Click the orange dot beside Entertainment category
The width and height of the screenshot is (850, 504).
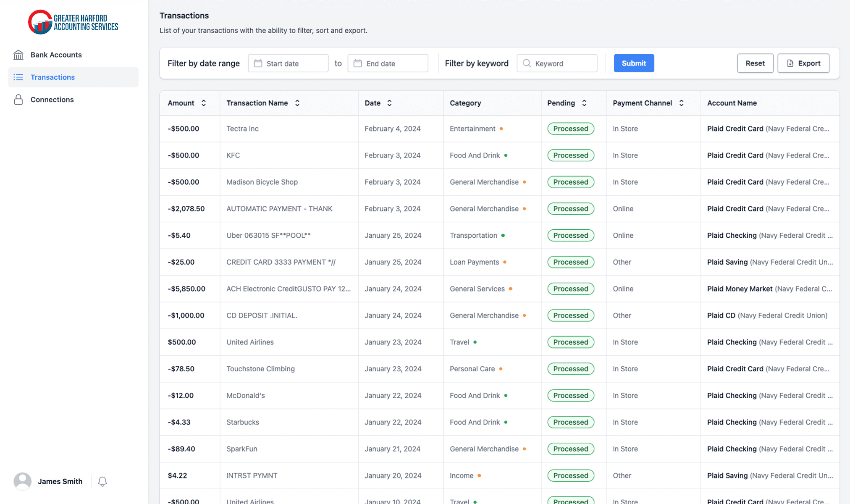(x=502, y=129)
